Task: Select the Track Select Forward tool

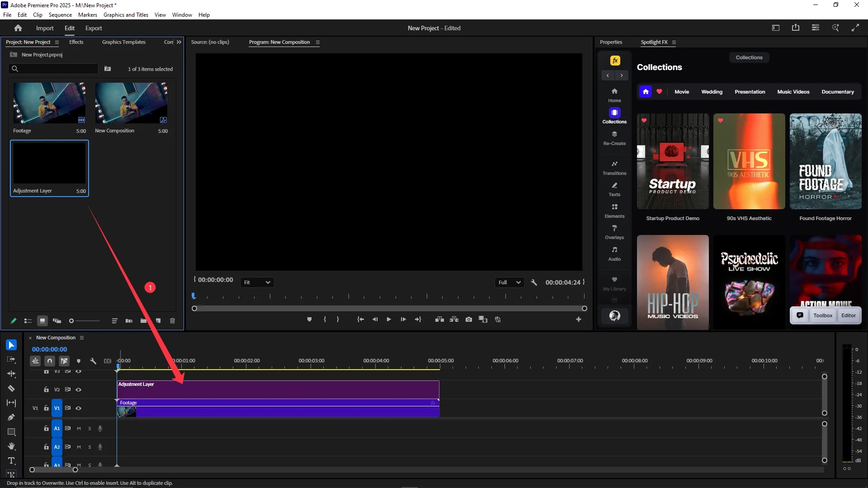Action: click(x=11, y=360)
